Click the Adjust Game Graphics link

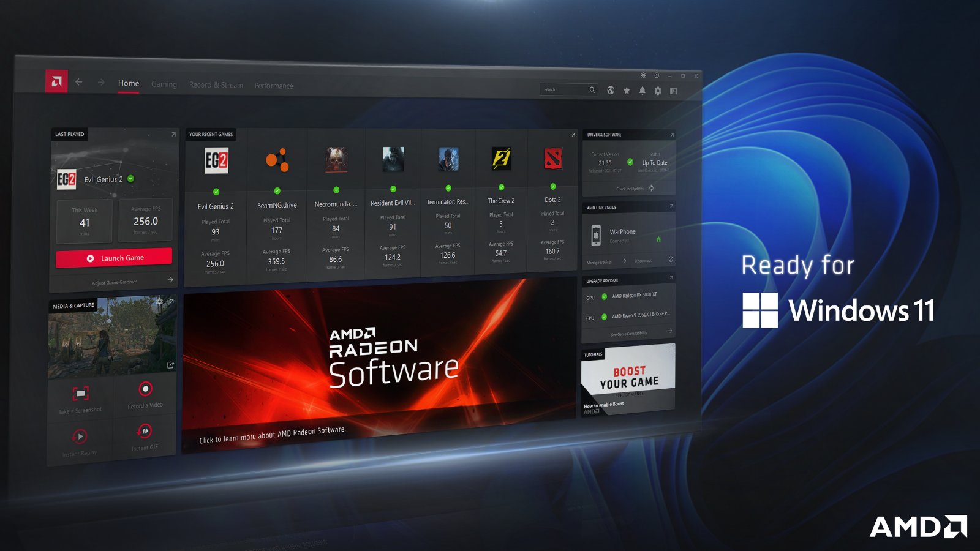click(115, 282)
